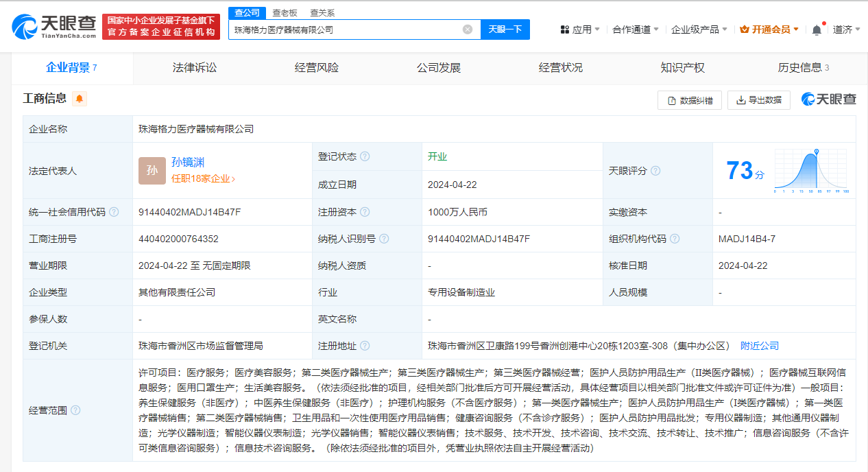This screenshot has width=868, height=472.
Task: Open help icon next to 天眼评分
Action: pos(655,171)
